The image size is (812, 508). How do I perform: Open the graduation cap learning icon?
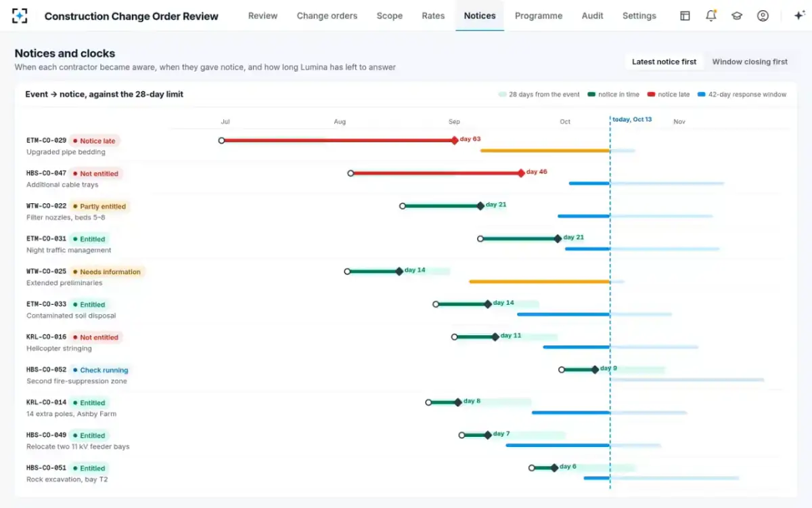point(737,16)
